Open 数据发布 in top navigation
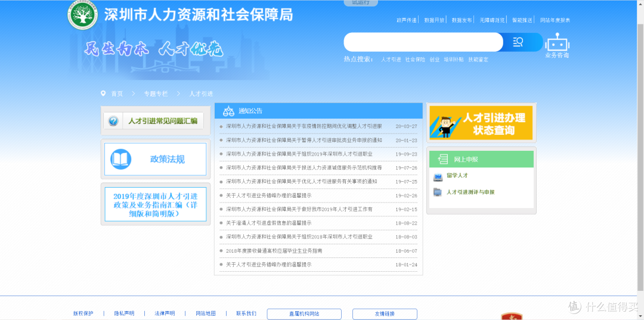This screenshot has height=320, width=644. pyautogui.click(x=462, y=20)
